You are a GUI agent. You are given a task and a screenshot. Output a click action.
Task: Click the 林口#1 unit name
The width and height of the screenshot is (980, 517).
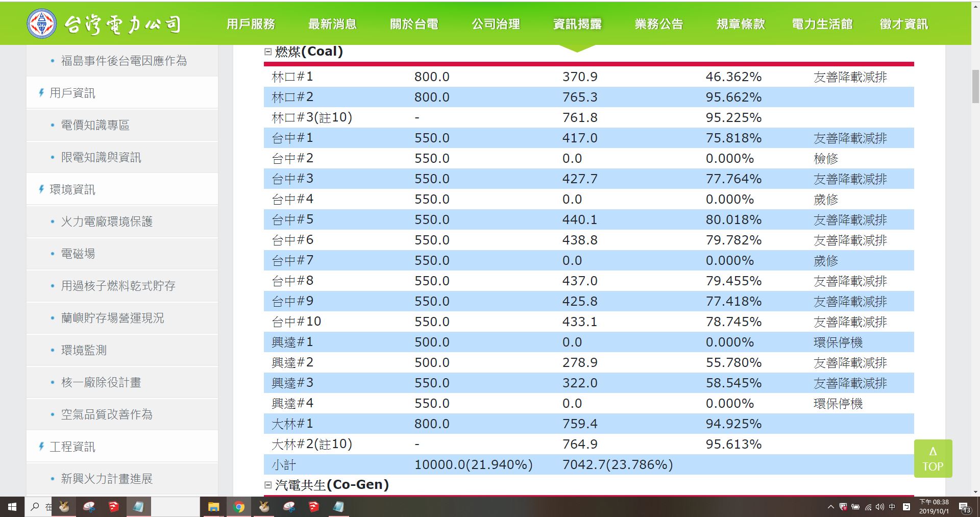pyautogui.click(x=292, y=77)
